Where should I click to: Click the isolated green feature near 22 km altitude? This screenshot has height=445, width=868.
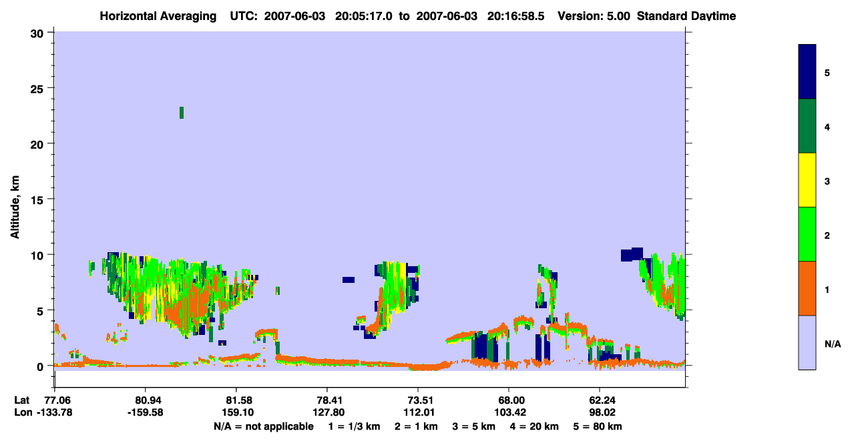[x=181, y=113]
